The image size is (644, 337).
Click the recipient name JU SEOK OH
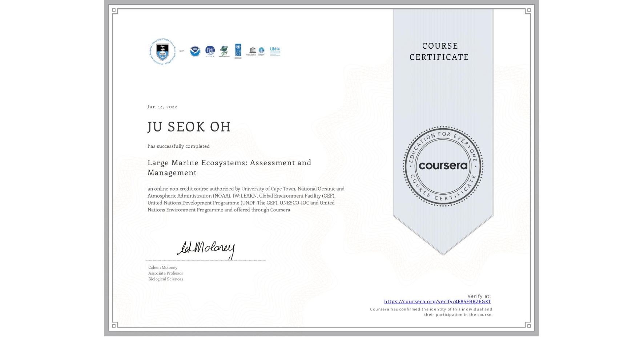point(189,127)
